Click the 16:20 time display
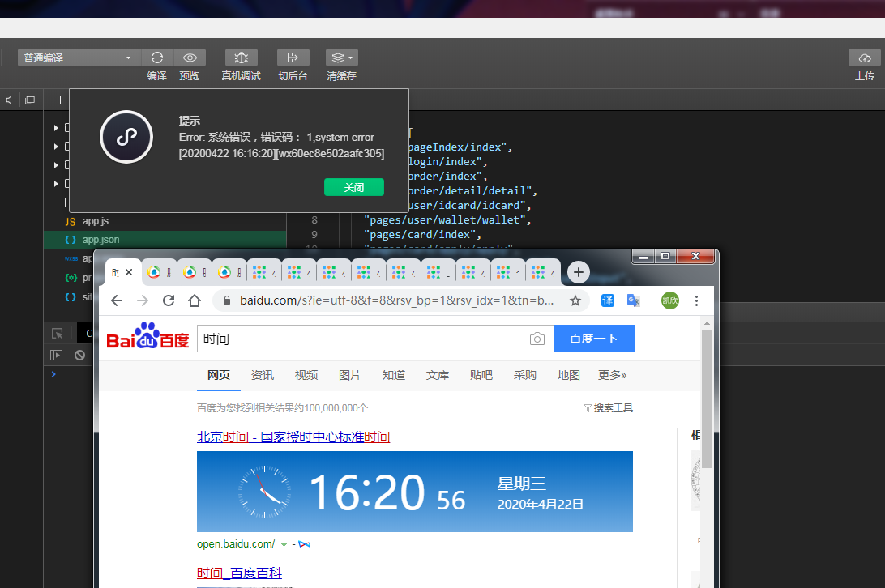The width and height of the screenshot is (885, 588). tap(367, 492)
